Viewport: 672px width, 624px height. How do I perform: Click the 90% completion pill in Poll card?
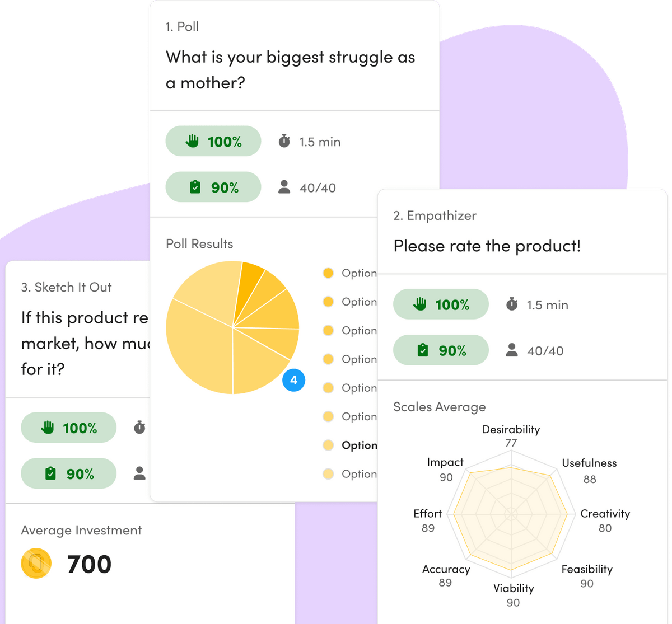coord(213,187)
